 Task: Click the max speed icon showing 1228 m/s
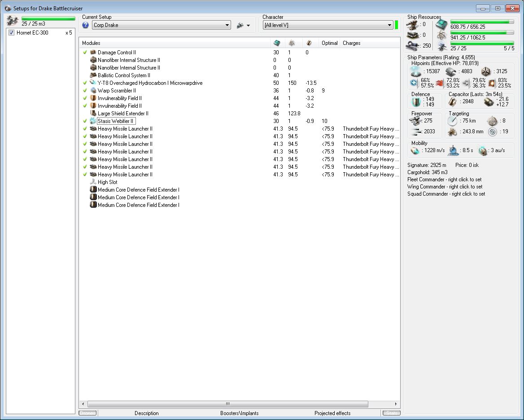point(415,151)
